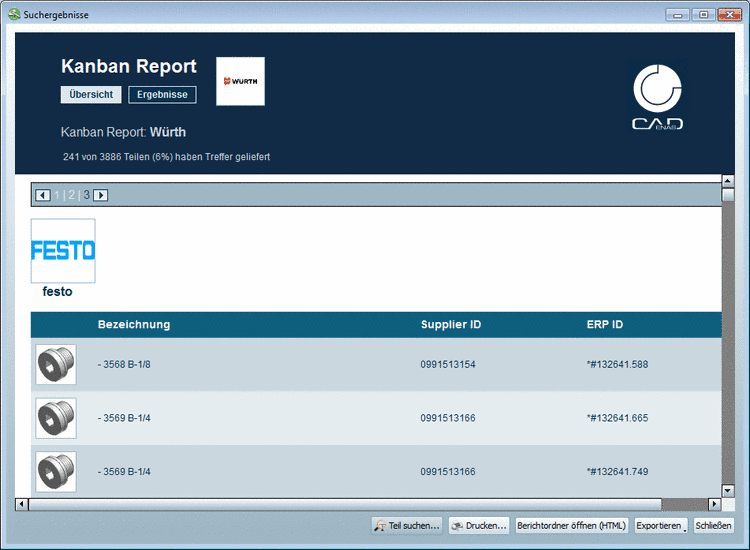Click the Teil suchen... button
The image size is (750, 550).
(x=407, y=526)
